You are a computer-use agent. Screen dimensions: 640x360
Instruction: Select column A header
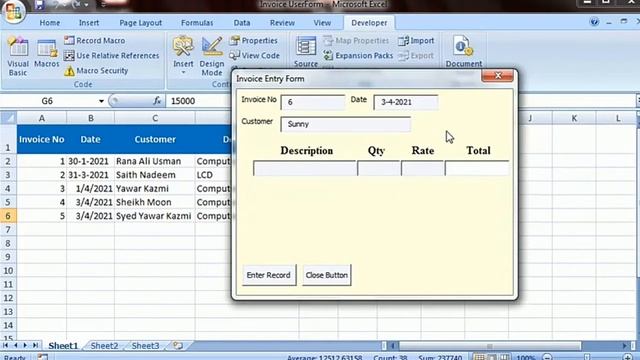42,118
